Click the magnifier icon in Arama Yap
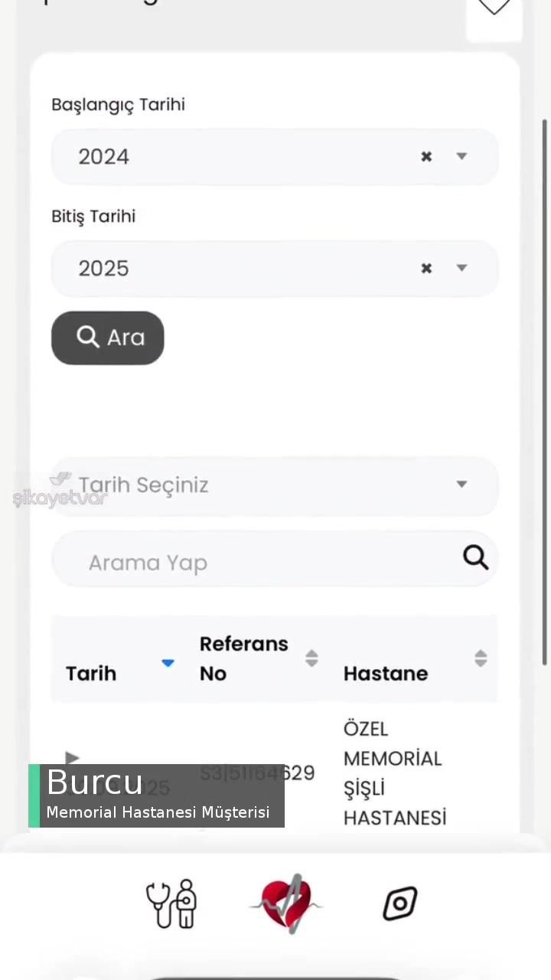The image size is (551, 980). click(475, 558)
